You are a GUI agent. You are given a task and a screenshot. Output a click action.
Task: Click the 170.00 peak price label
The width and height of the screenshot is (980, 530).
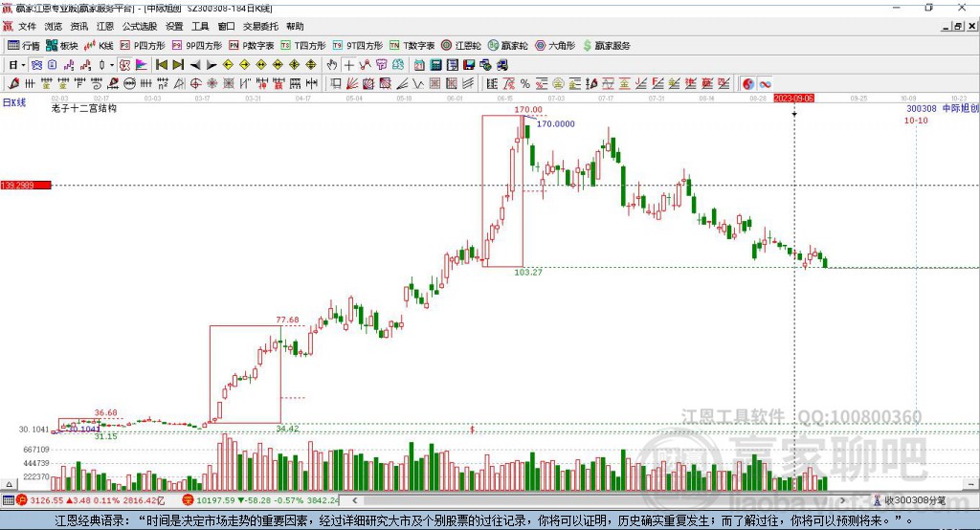(x=528, y=109)
